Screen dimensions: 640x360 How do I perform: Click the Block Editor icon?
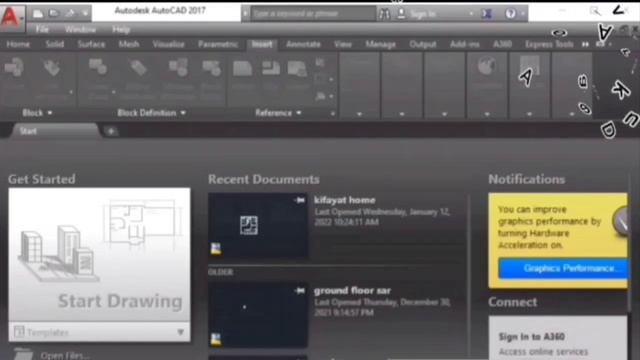coord(211,68)
